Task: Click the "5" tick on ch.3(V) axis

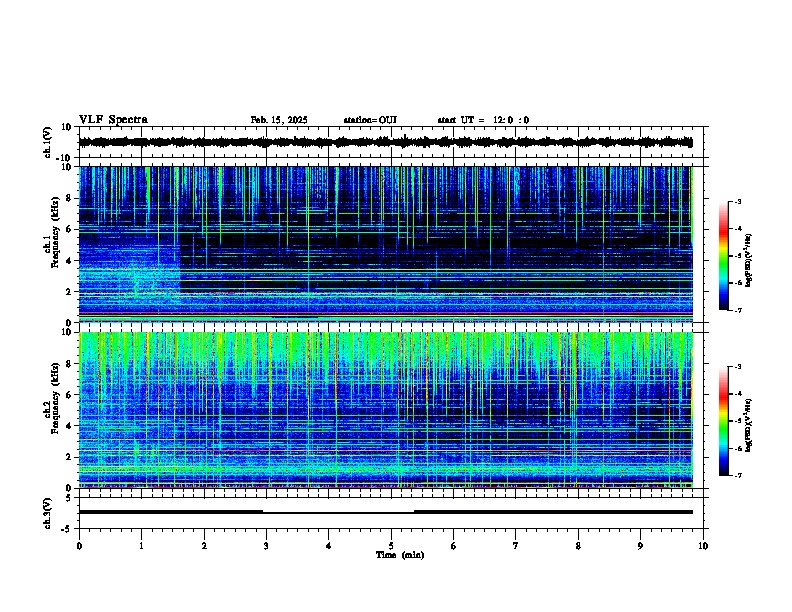Action: tap(69, 498)
